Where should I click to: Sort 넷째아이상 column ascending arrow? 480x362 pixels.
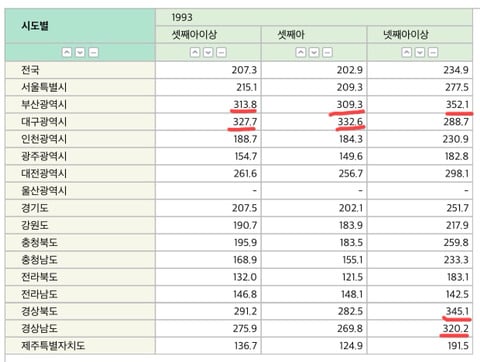[406, 52]
